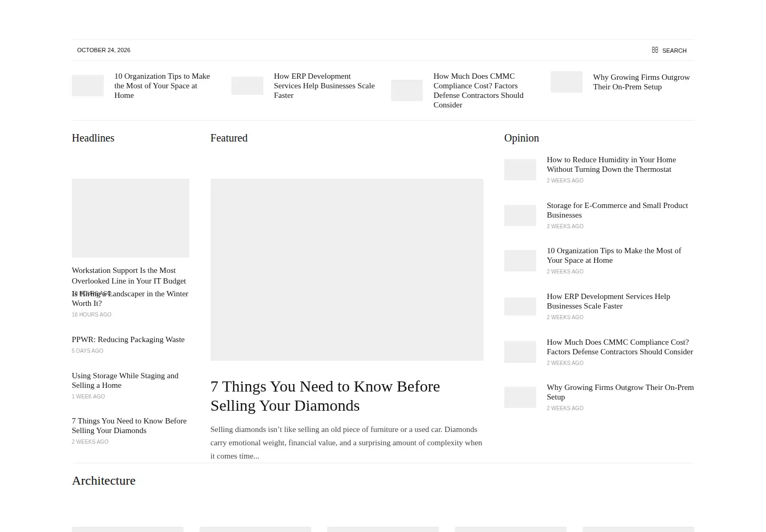Open the Architecture section heading

coord(104,480)
